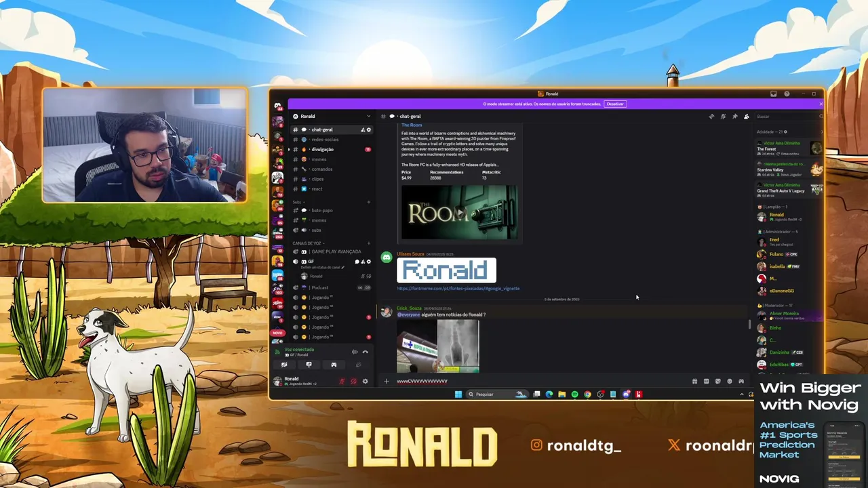
Task: Add a channel to CANAIS DE VOZ
Action: (369, 243)
